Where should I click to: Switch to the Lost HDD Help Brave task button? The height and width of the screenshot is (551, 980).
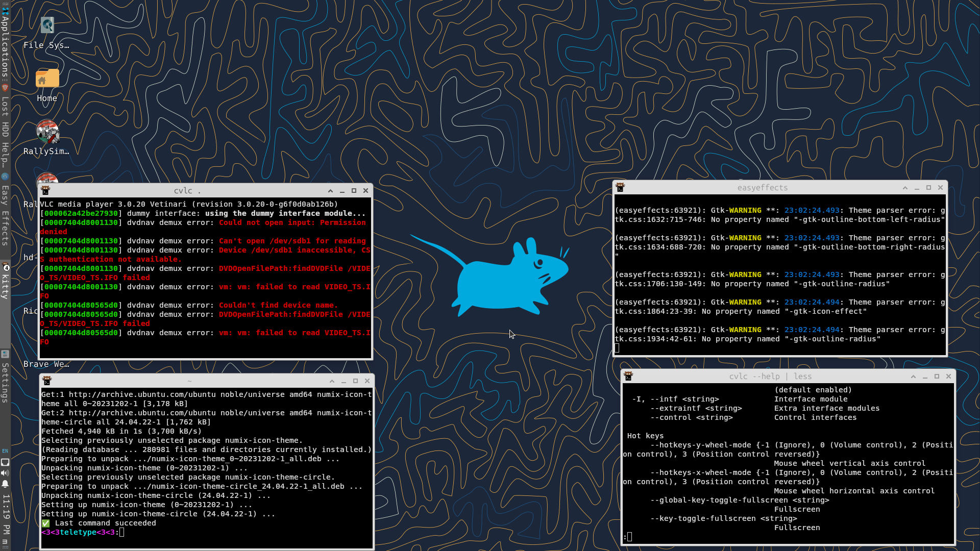coord(5,126)
